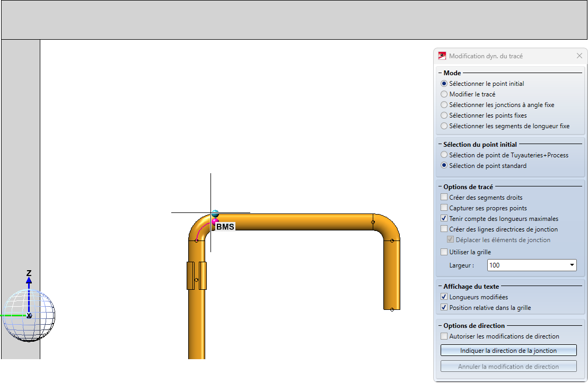Uncheck Tenir compte des longueurs maximales

(444, 219)
